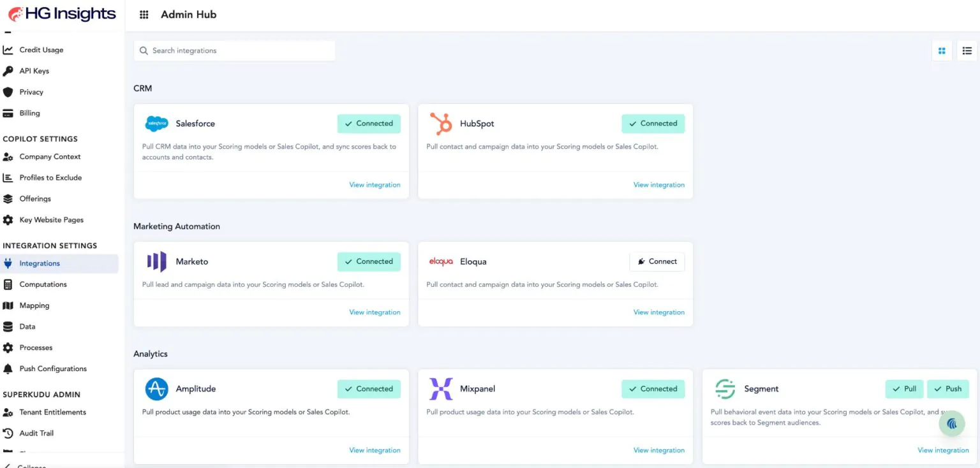Open the app grid menu icon

(144, 15)
